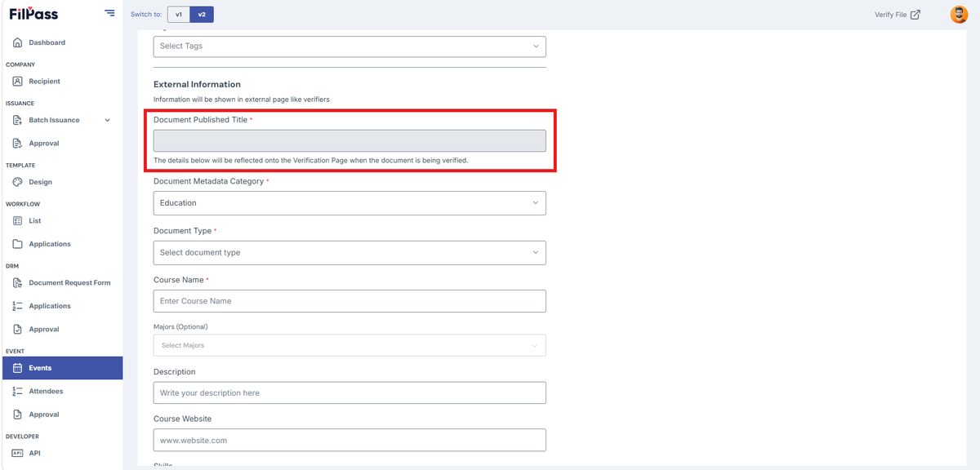Click the Attendees list icon
Image resolution: width=980 pixels, height=470 pixels.
18,392
